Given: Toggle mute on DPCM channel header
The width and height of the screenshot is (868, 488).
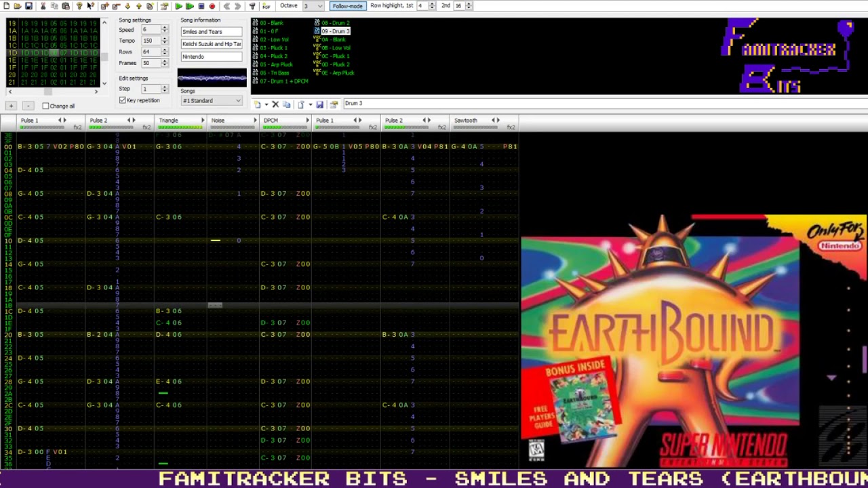Looking at the screenshot, I should coord(271,121).
